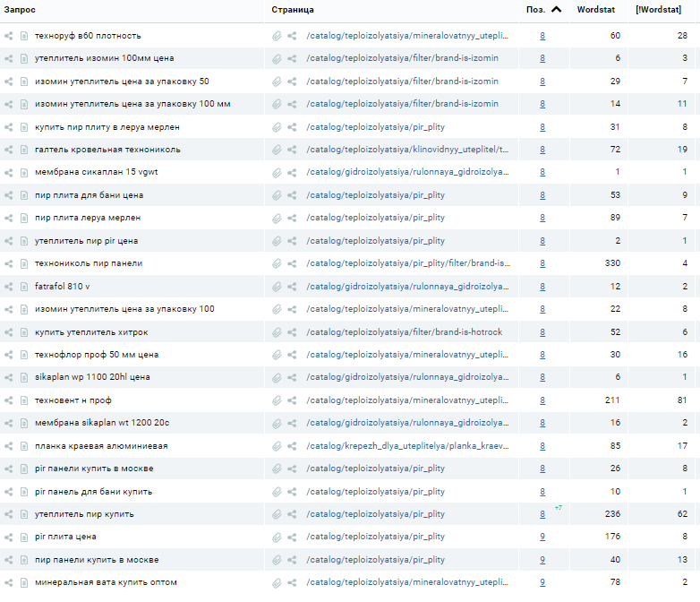The image size is (700, 602).
Task: Click Wordstat value 330 for 'технониколь пир панели'
Action: click(612, 263)
